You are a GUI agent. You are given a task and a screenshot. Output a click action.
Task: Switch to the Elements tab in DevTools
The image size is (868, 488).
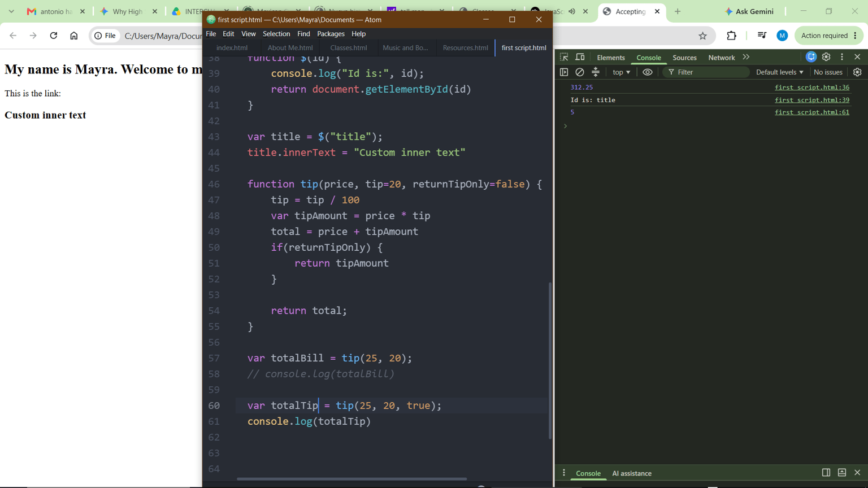[x=611, y=58]
